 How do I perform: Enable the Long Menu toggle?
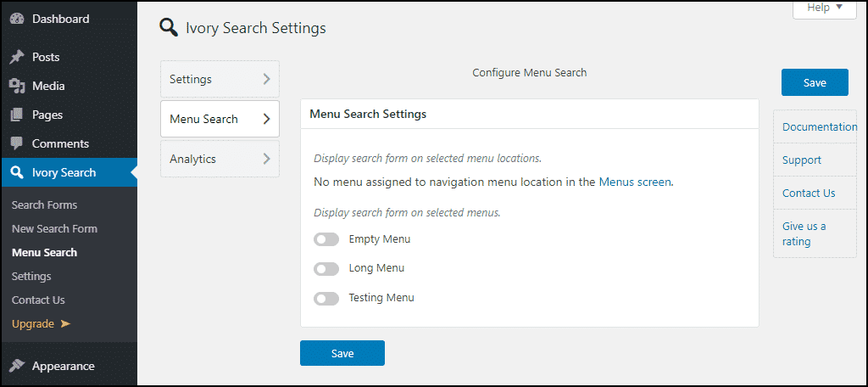coord(326,269)
